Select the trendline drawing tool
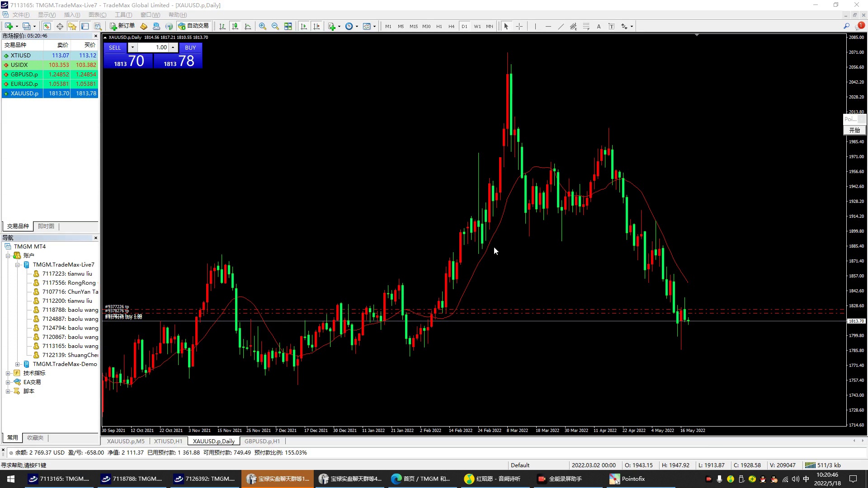This screenshot has height=488, width=868. (x=561, y=26)
